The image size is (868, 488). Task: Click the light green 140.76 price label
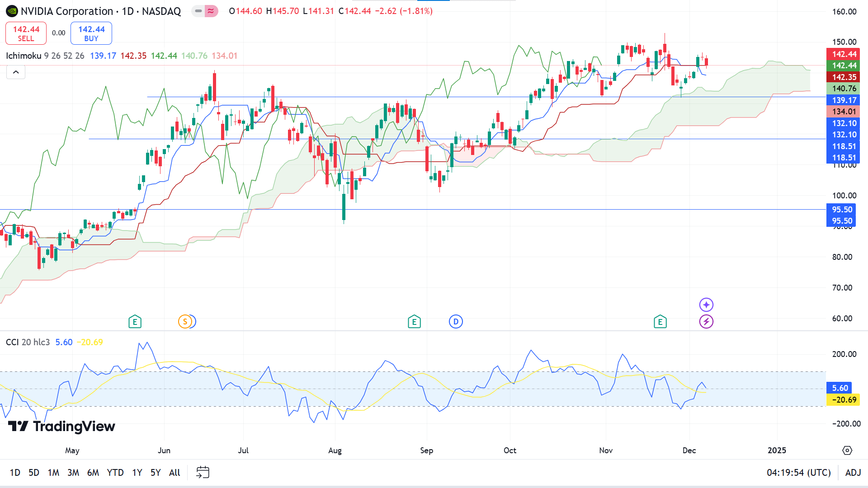(x=843, y=89)
